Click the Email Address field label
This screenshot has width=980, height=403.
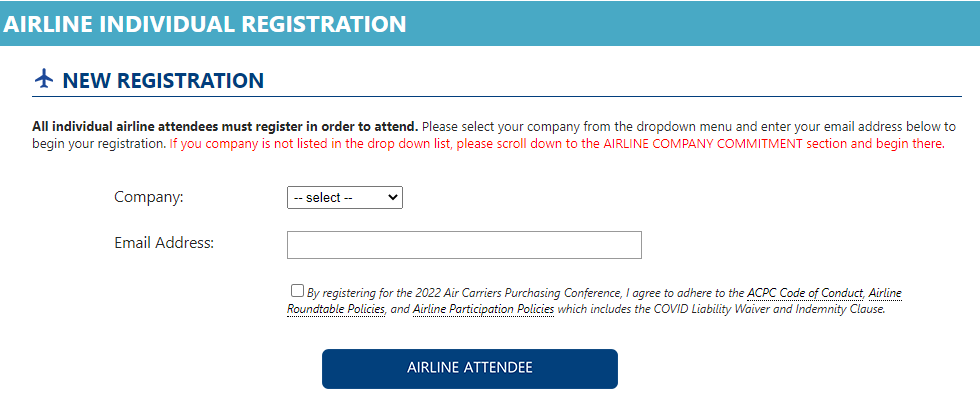pos(164,242)
